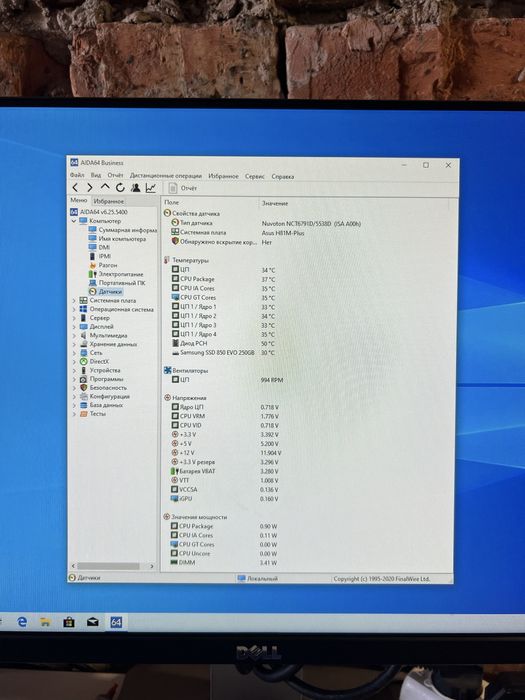Open Дистанционные операции menu
Image resolution: width=525 pixels, height=700 pixels.
click(166, 176)
